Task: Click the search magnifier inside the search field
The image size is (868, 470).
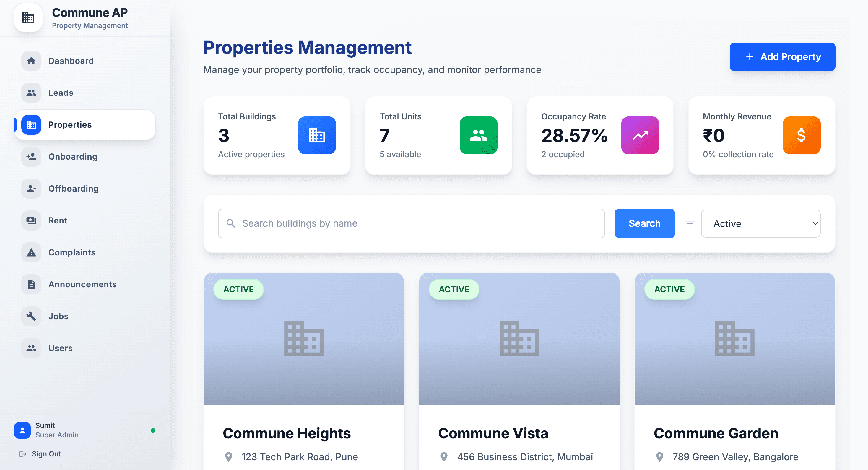Action: [x=231, y=223]
